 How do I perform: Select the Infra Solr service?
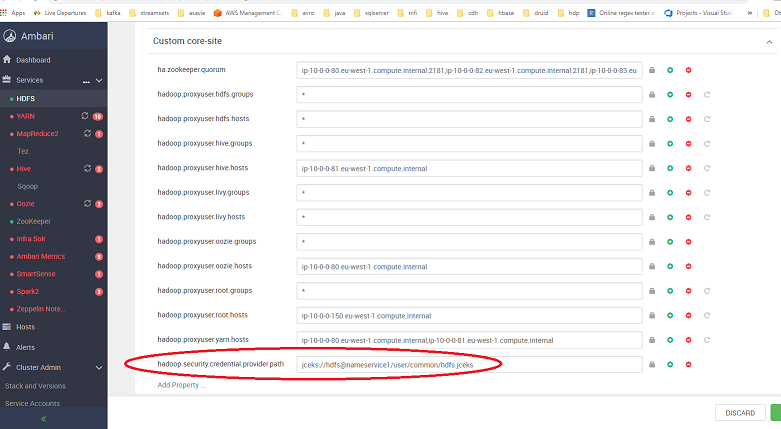click(x=31, y=239)
